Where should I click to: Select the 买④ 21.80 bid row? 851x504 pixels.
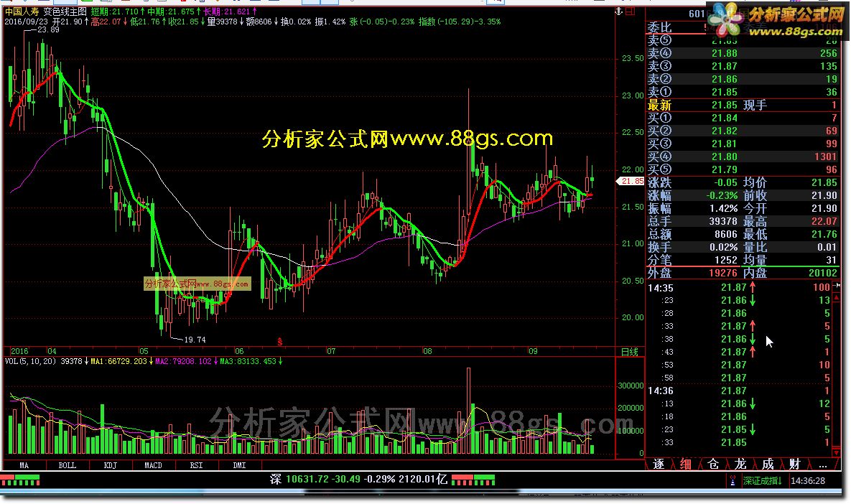pyautogui.click(x=743, y=157)
